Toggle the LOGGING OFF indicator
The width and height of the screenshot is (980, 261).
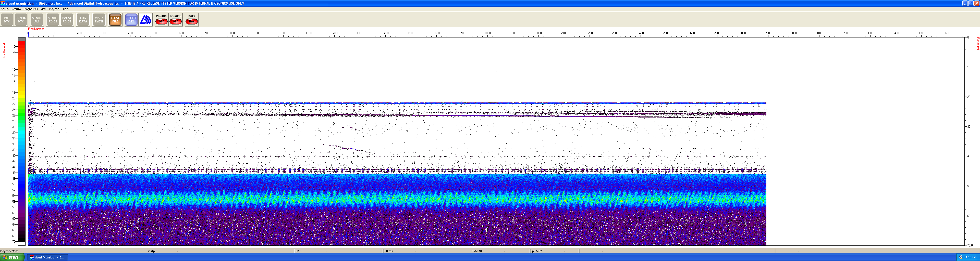(x=175, y=20)
